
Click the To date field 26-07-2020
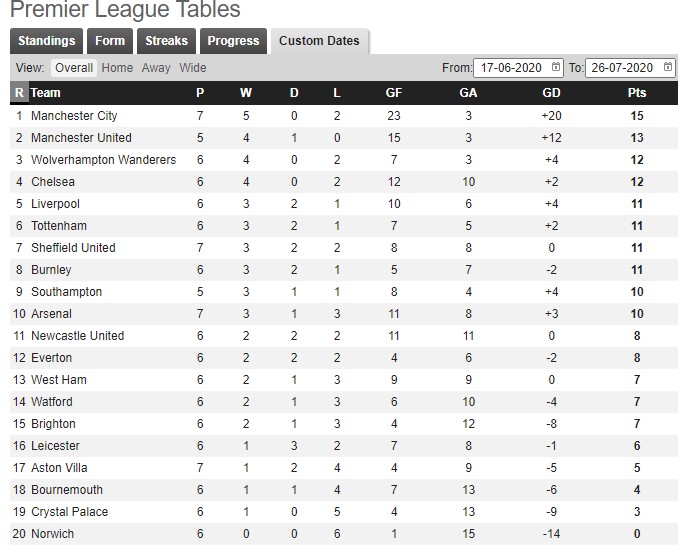pyautogui.click(x=630, y=68)
